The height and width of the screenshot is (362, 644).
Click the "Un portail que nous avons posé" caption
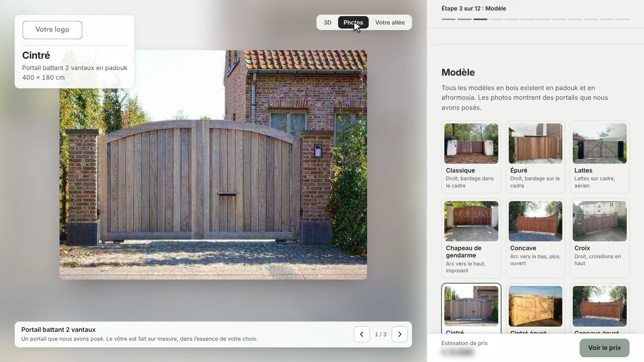coord(140,339)
